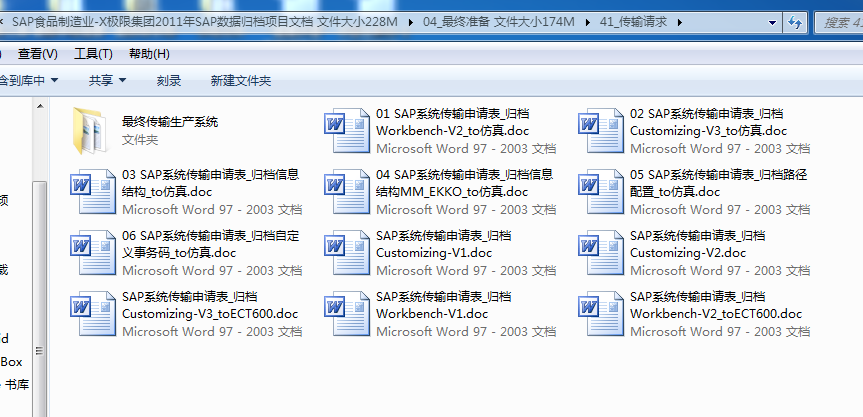Click the 刻录 toolbar button
The width and height of the screenshot is (863, 417).
coord(169,81)
